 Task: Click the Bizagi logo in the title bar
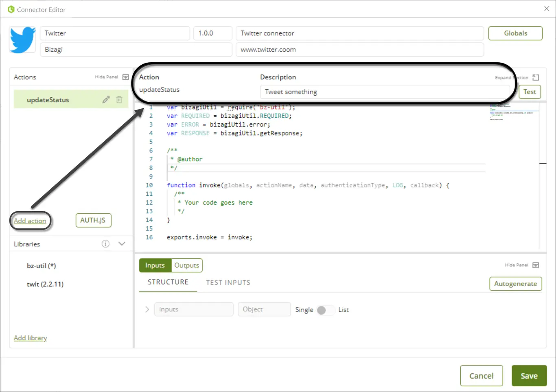point(11,9)
